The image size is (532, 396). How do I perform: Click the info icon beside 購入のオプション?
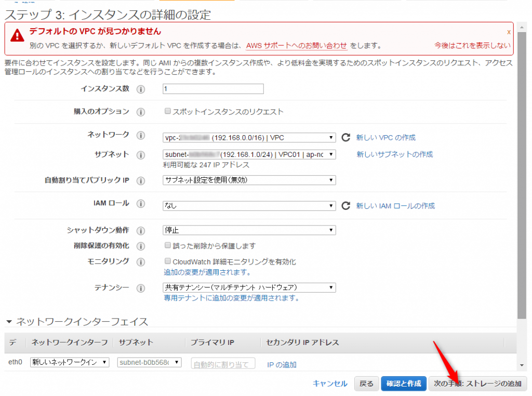pyautogui.click(x=140, y=112)
